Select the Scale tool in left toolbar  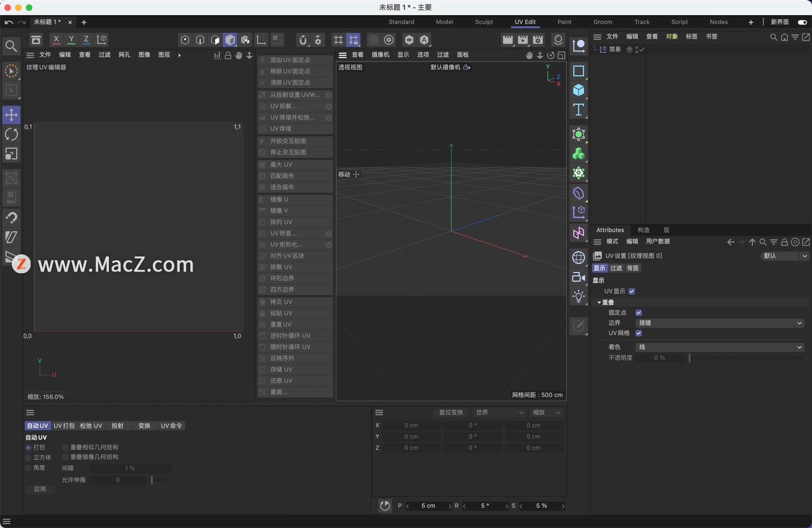pos(11,154)
